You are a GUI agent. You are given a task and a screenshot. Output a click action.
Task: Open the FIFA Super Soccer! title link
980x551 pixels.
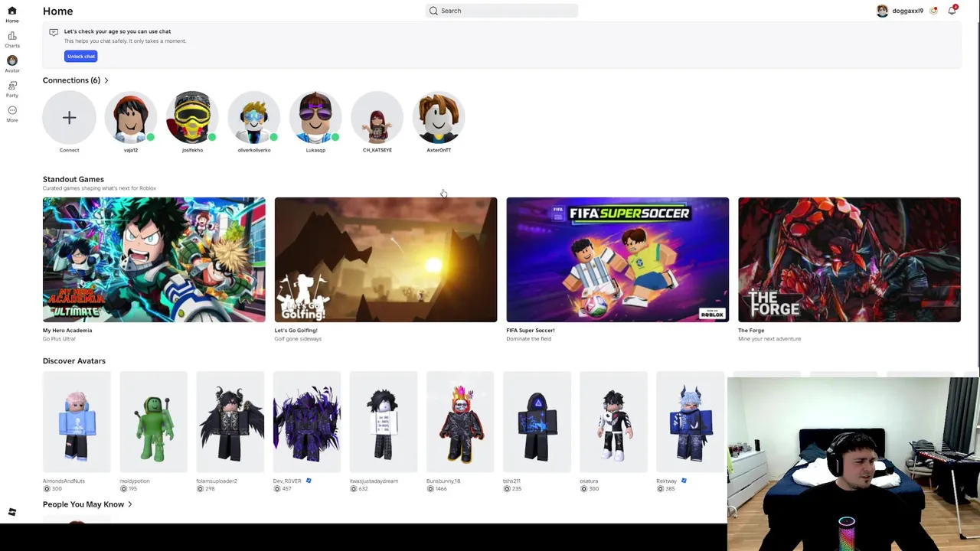click(x=530, y=331)
